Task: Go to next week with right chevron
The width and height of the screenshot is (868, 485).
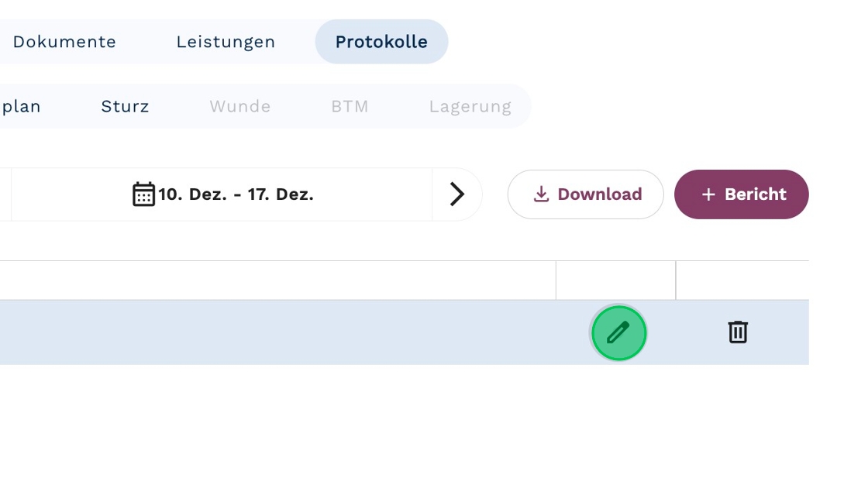Action: click(457, 194)
